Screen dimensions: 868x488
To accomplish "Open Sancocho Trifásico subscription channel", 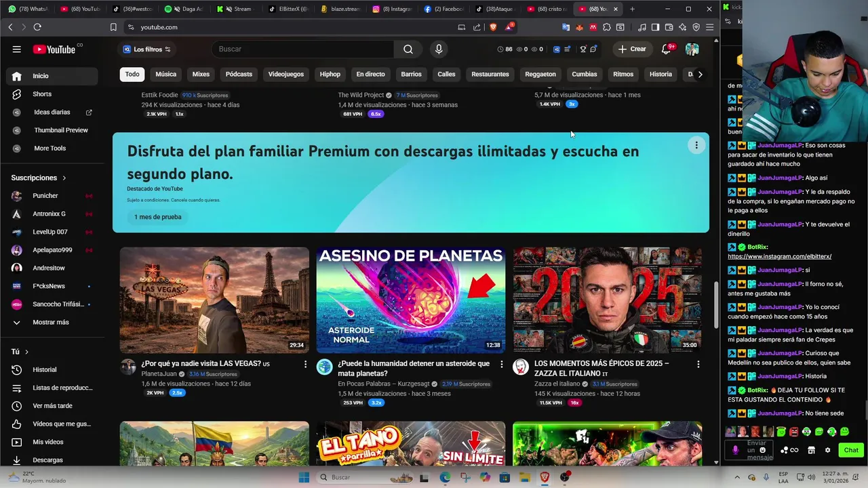I will [x=52, y=304].
